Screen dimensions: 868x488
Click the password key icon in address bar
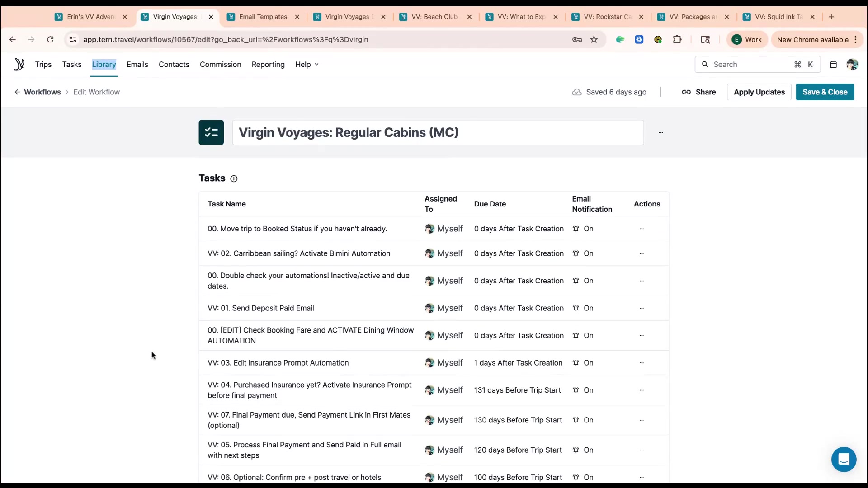point(577,40)
